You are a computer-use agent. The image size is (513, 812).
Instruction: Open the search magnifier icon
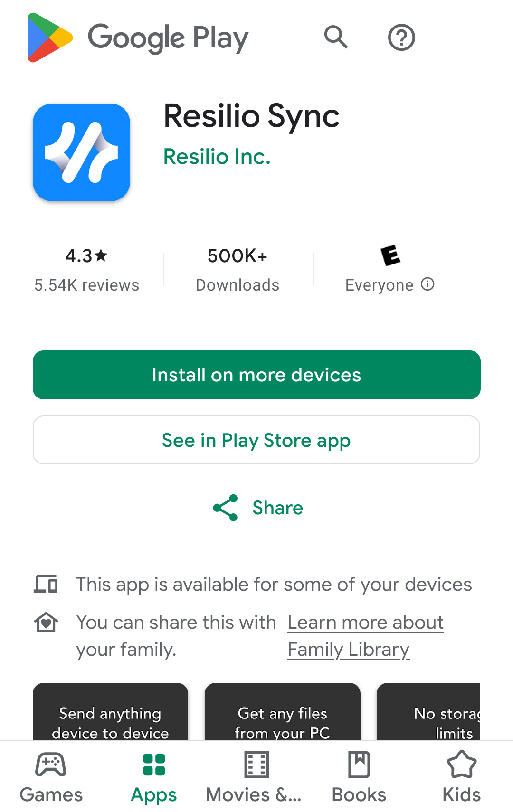(x=336, y=38)
